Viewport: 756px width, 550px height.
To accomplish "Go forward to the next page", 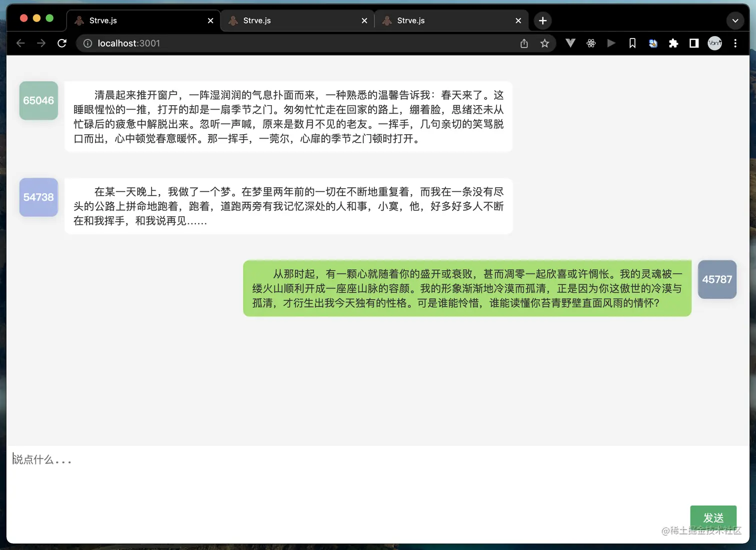I will pos(41,44).
